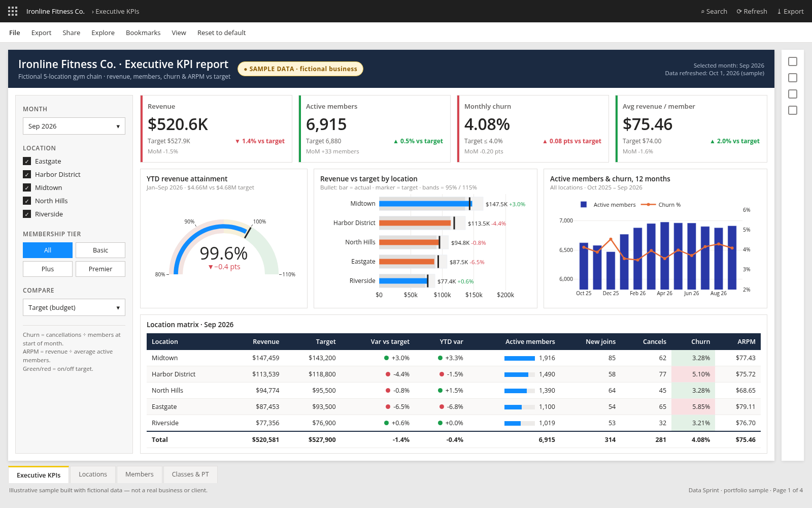Open the Explore menu
This screenshot has height=508, width=812.
click(x=103, y=33)
